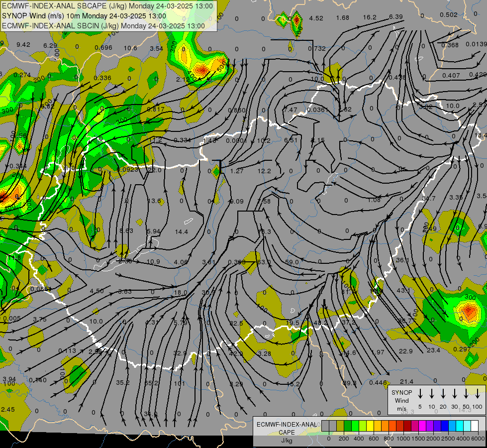Click the map value 3.75
This screenshot has width=487, height=448.
coord(40,320)
